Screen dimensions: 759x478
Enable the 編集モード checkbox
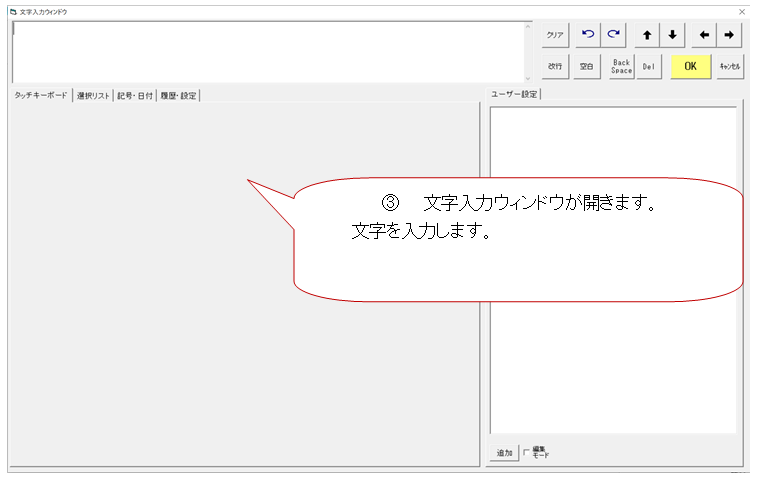click(x=528, y=452)
